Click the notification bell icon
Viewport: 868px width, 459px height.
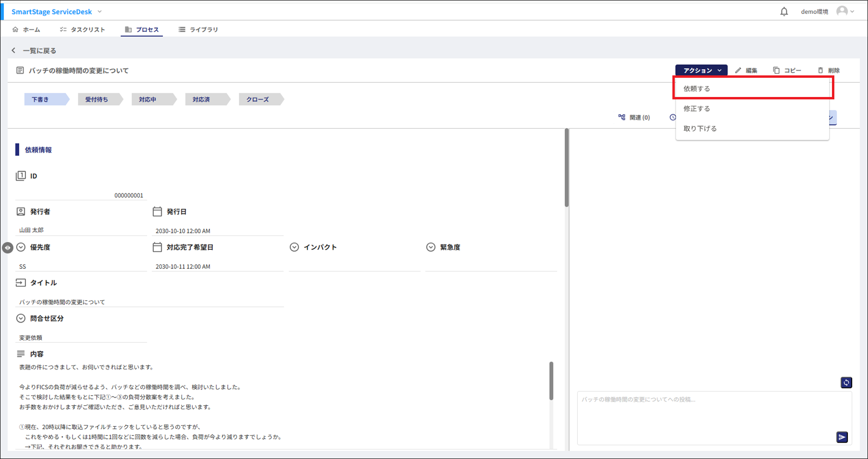click(784, 12)
